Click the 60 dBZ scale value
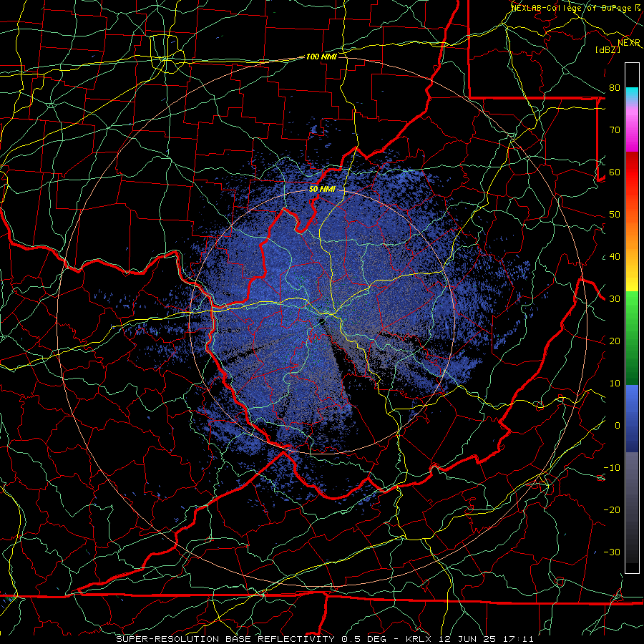 click(615, 172)
